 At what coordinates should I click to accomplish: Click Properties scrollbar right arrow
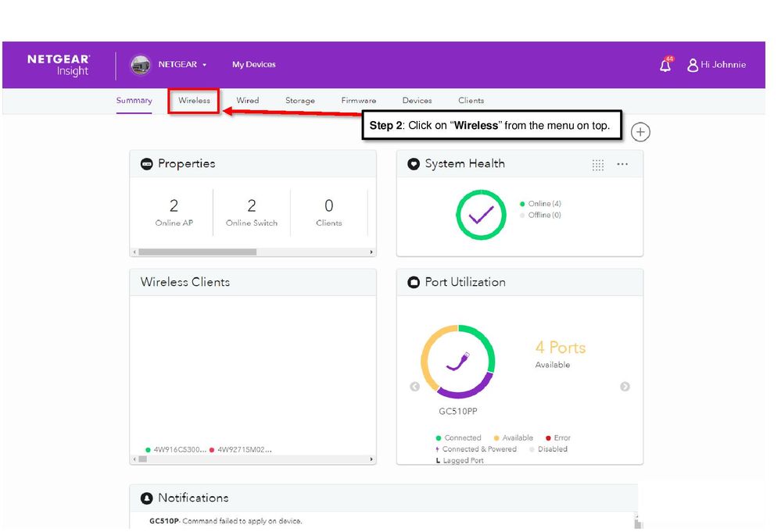[x=371, y=252]
